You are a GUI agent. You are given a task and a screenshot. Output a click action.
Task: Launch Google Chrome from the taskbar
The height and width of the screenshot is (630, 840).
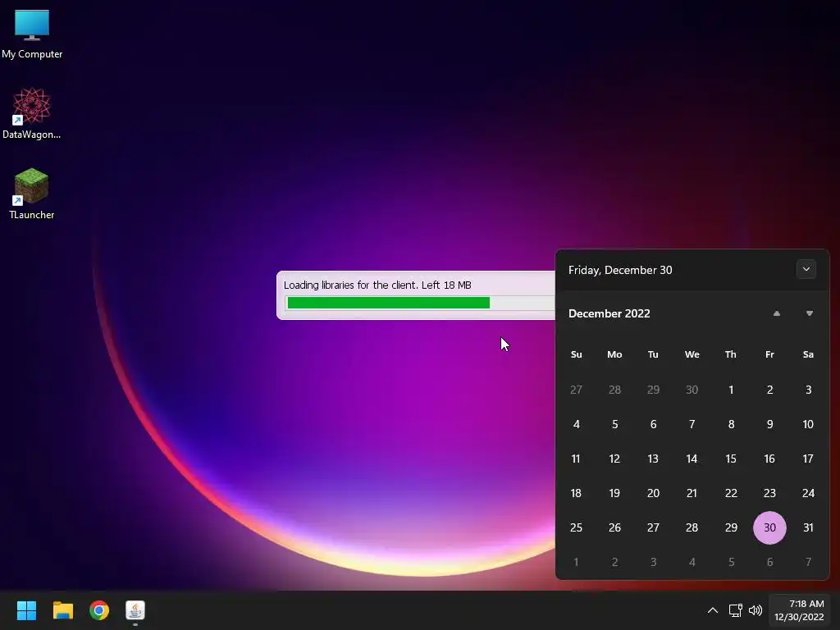99,610
